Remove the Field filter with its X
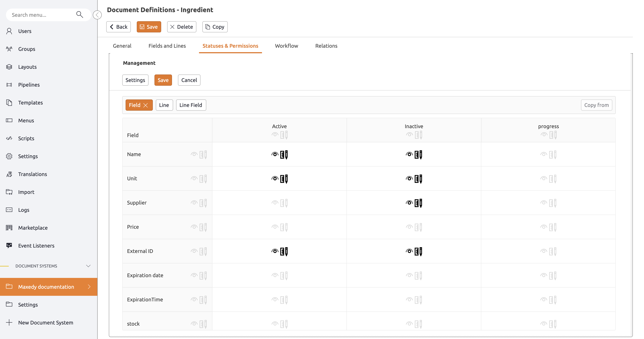 [146, 105]
